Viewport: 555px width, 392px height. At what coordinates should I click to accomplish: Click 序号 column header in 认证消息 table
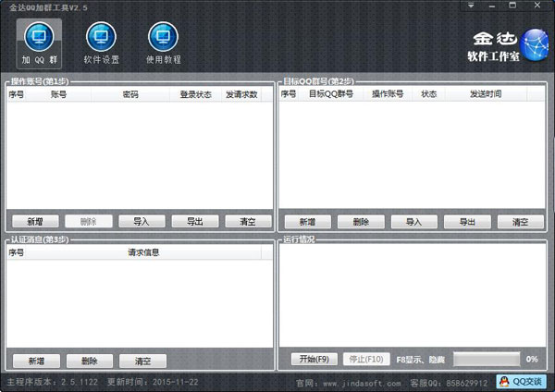tap(17, 252)
